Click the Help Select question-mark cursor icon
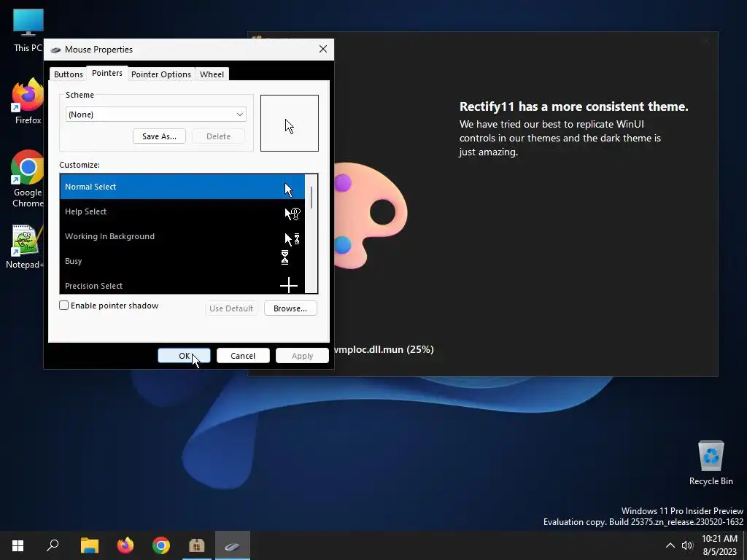 tap(292, 214)
